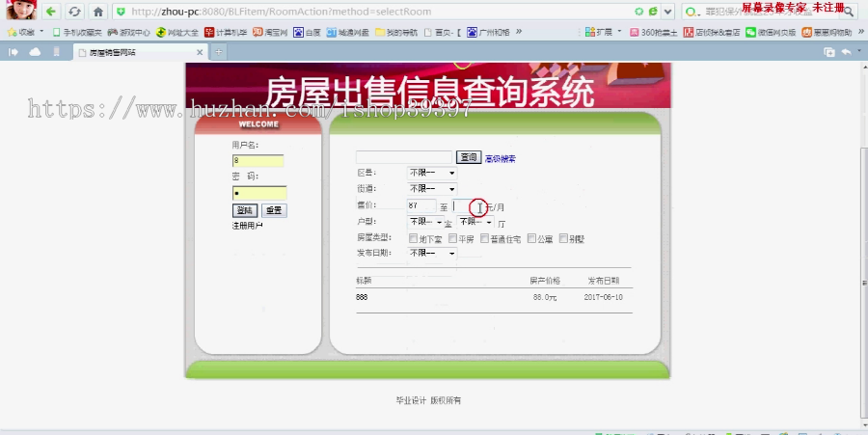Click price cell 88.0元
Screen dimensions: 868x435
[x=545, y=297]
